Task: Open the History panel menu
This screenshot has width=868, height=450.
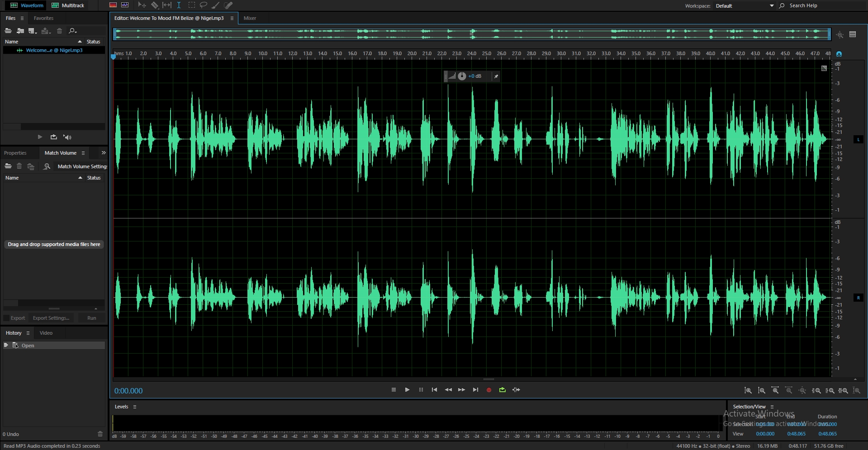Action: (x=28, y=333)
